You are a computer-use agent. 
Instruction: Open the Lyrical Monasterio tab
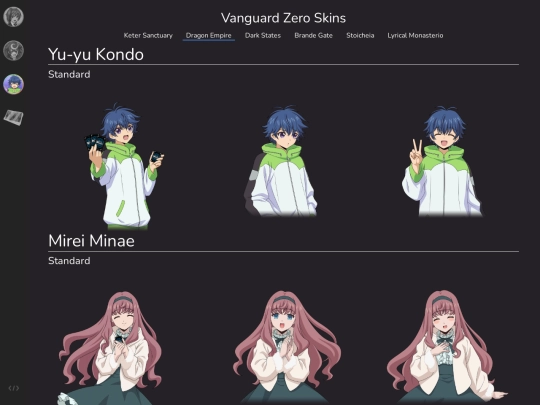click(x=415, y=35)
